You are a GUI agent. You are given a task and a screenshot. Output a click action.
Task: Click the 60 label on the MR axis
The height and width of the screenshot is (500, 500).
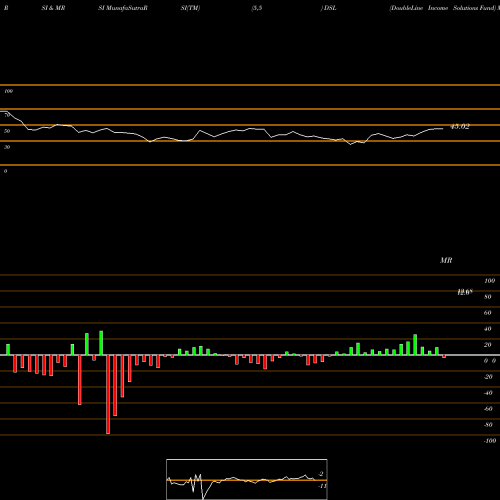click(487, 313)
